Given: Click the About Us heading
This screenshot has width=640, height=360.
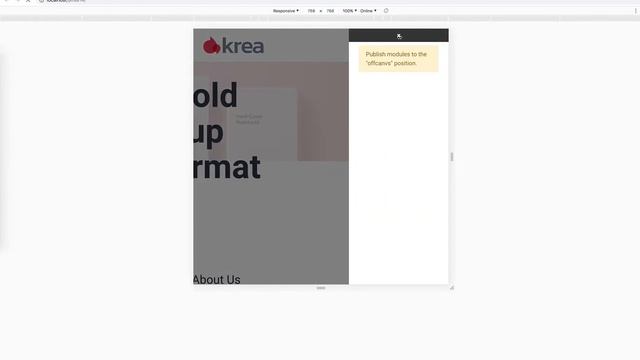Looking at the screenshot, I should (216, 279).
